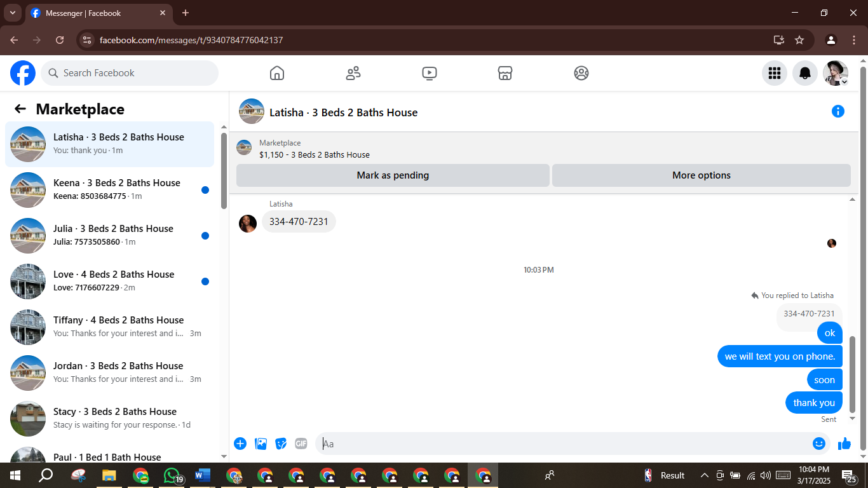This screenshot has width=868, height=488.
Task: Open more actions with the plus icon in composer
Action: 240,444
